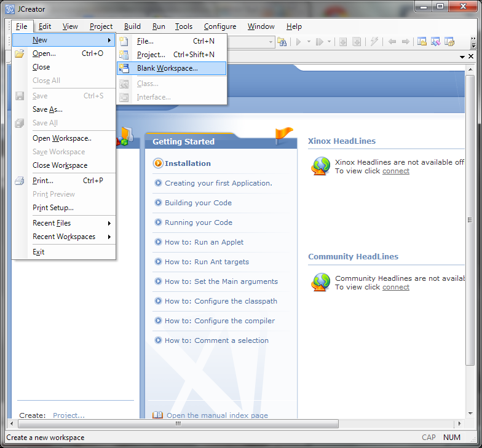Click 'Open the manual index page' link
482x448 pixels.
(x=218, y=415)
